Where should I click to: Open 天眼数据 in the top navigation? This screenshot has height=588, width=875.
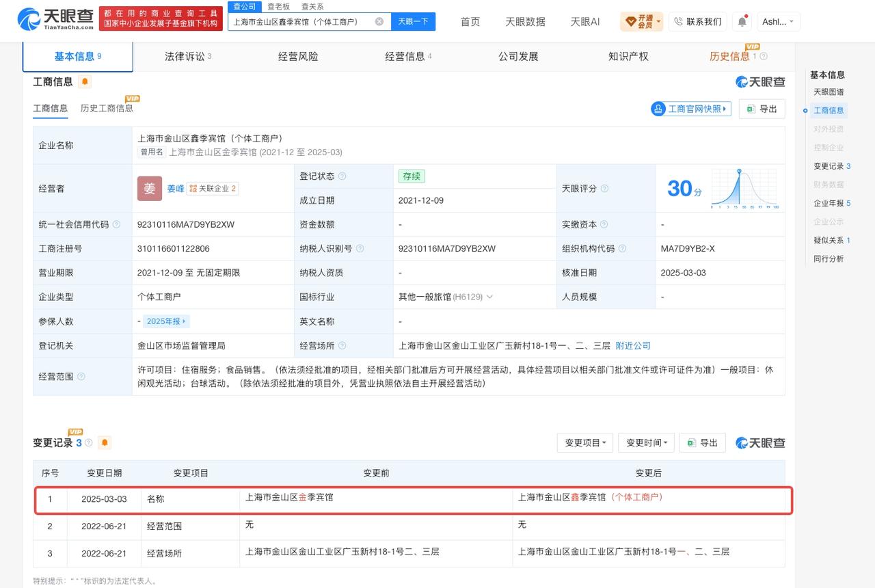tap(525, 21)
